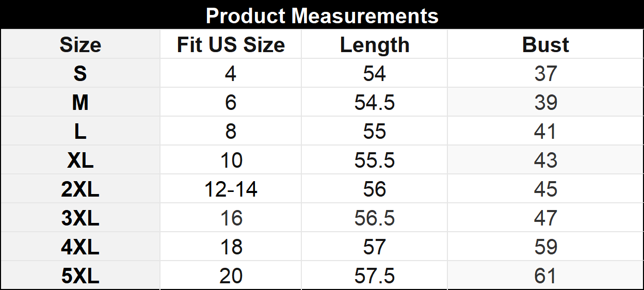
Task: Select the 54.5 length cell
Action: click(374, 103)
